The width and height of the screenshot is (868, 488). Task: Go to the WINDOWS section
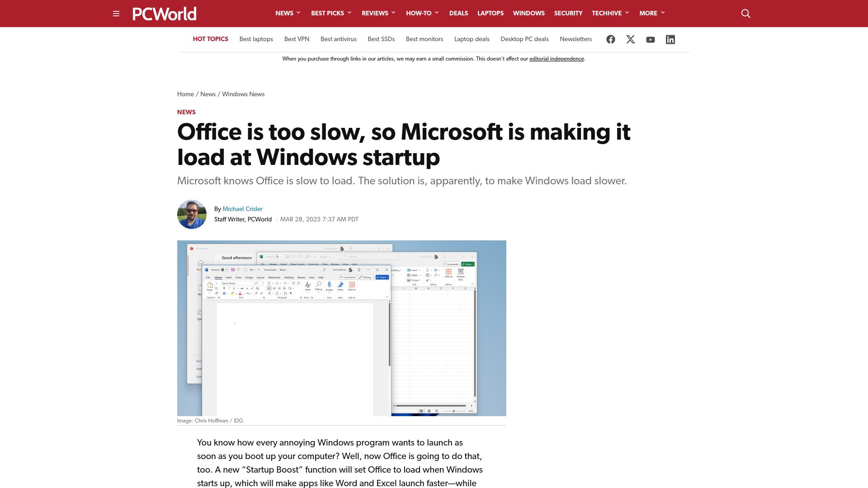[528, 13]
